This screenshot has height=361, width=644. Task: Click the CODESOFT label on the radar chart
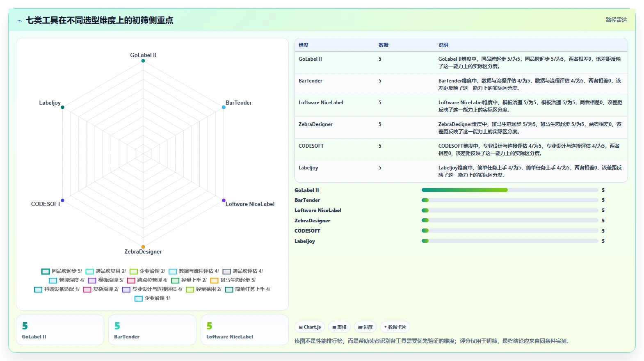click(46, 204)
